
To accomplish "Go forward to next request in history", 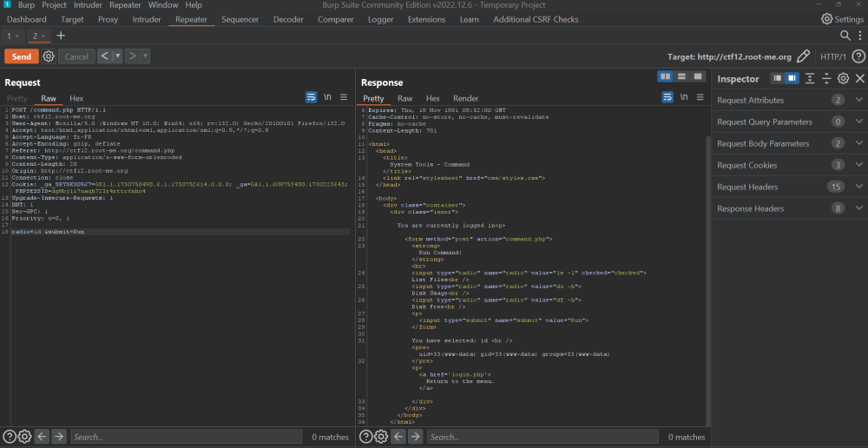I will coord(132,56).
